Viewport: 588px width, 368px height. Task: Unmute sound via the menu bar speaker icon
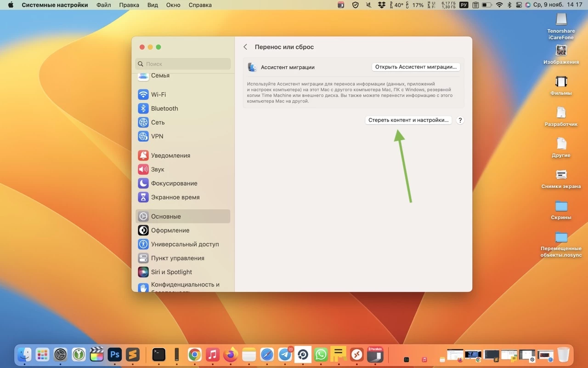369,5
